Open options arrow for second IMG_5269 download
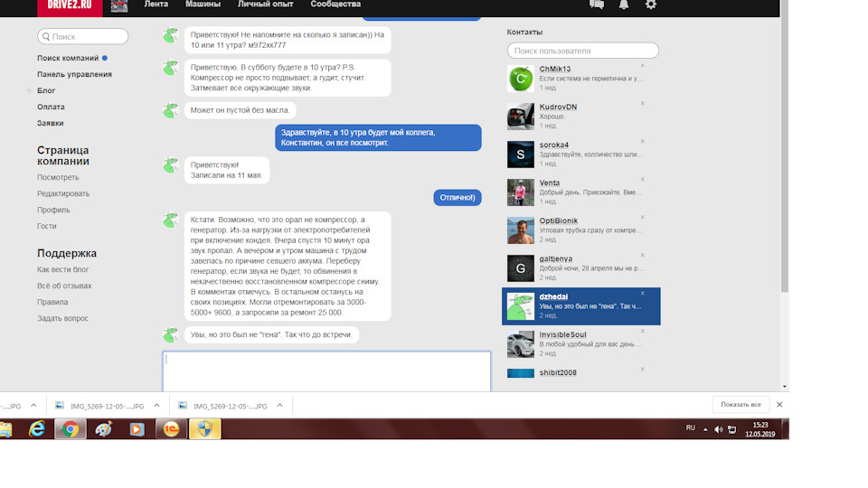Image resolution: width=868 pixels, height=488 pixels. point(279,406)
